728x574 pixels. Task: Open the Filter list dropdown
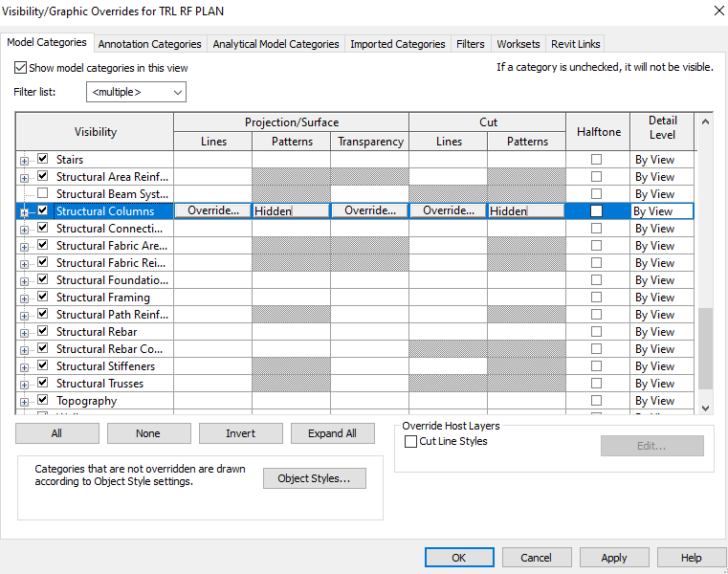pyautogui.click(x=136, y=92)
